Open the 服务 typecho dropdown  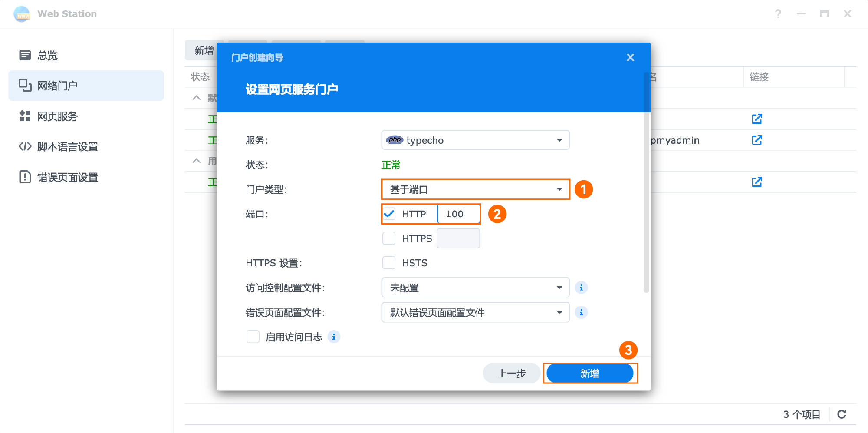click(x=475, y=140)
